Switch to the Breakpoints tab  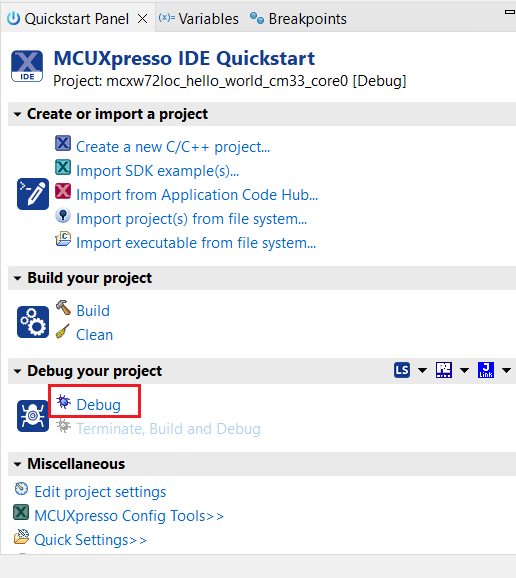(298, 18)
